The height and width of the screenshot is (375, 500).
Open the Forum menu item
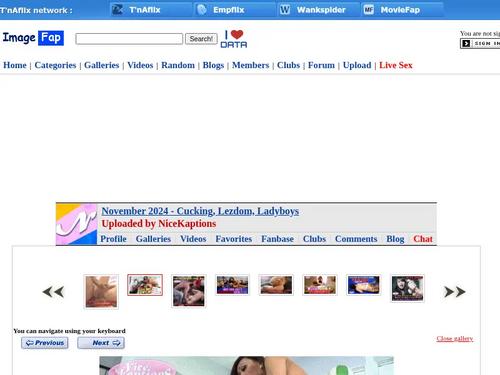[321, 65]
